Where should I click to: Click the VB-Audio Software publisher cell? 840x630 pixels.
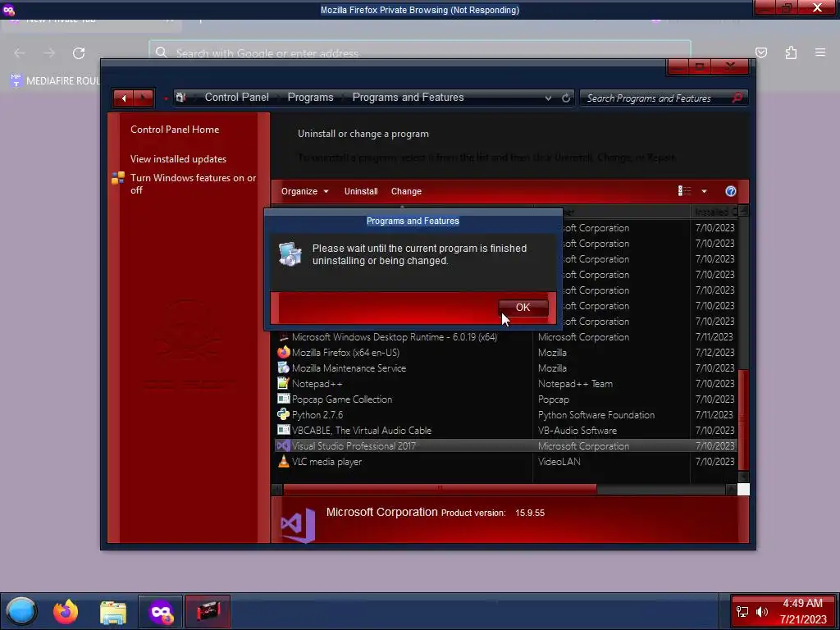coord(577,430)
